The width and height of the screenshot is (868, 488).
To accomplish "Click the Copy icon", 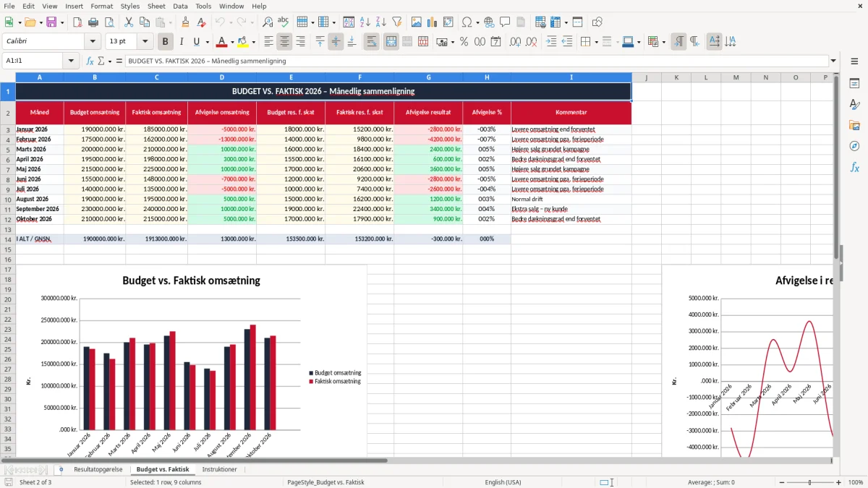I will pos(145,22).
